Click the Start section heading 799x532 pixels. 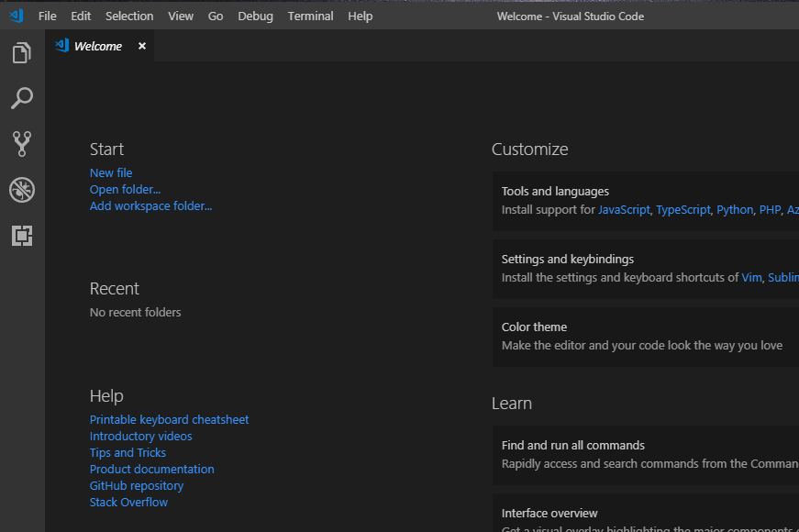click(x=106, y=149)
